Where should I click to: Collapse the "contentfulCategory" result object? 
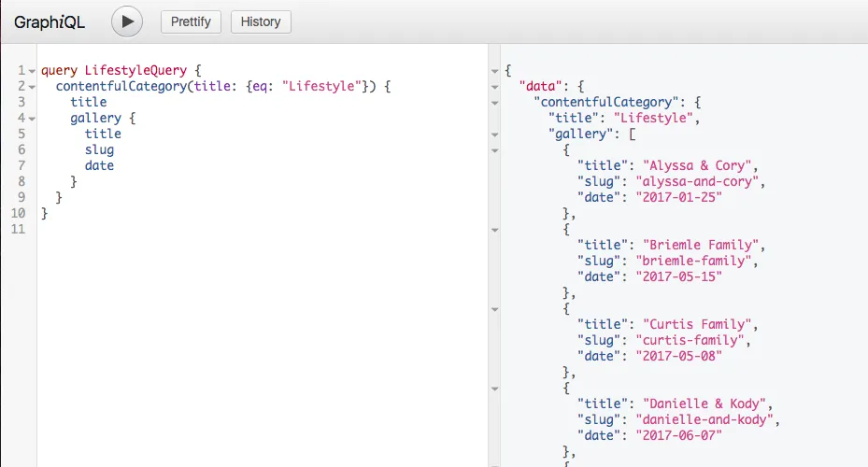495,103
